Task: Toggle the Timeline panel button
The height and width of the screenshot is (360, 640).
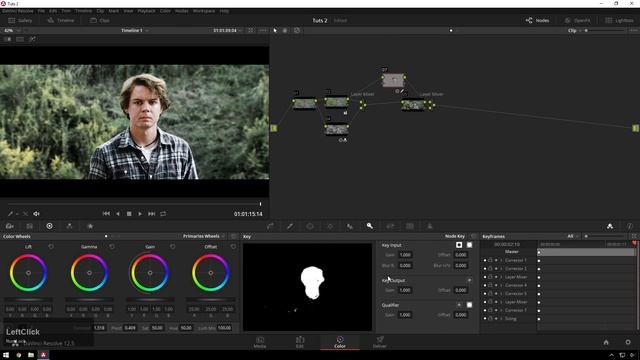Action: coord(61,20)
